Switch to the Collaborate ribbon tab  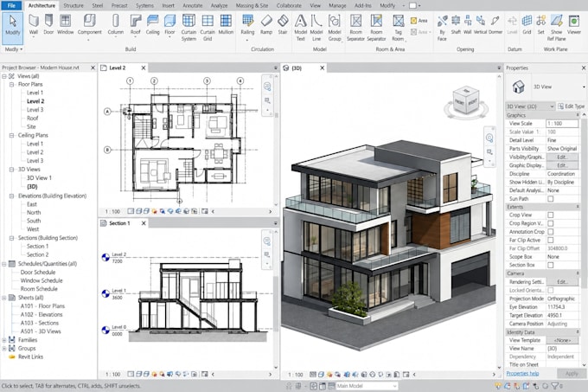289,6
